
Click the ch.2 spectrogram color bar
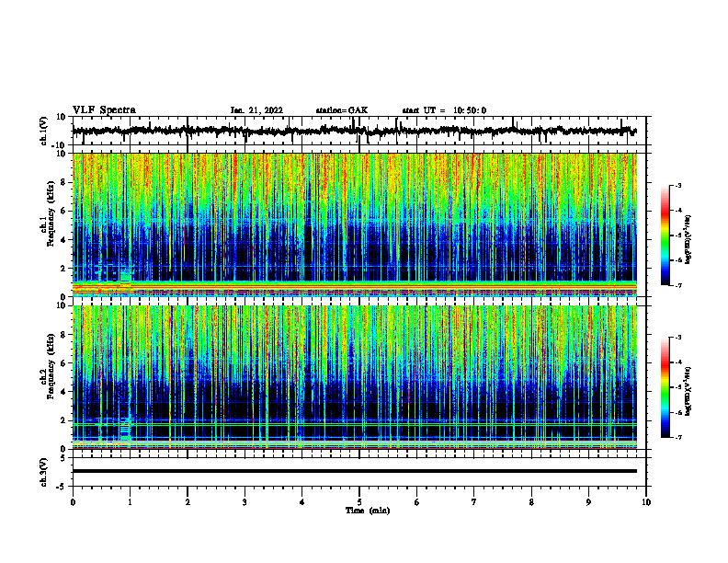pyautogui.click(x=665, y=387)
